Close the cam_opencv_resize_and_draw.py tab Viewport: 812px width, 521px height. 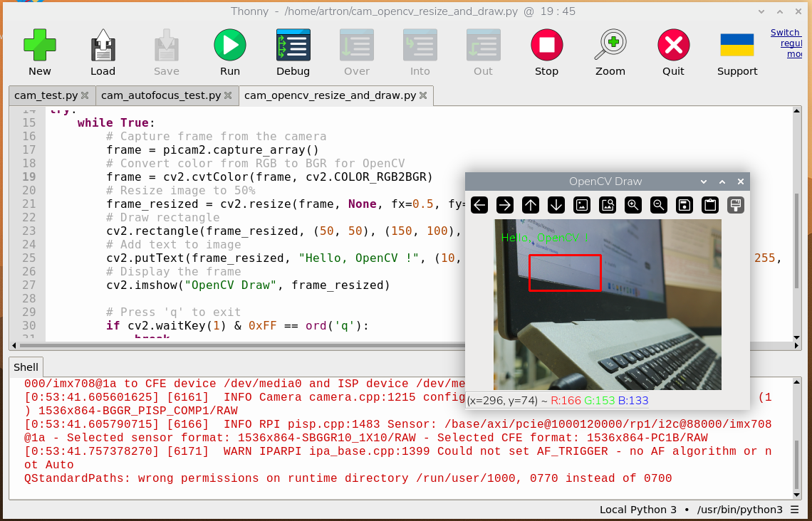424,95
